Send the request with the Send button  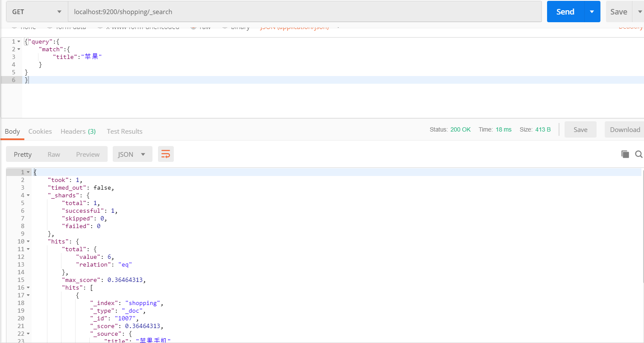click(565, 12)
